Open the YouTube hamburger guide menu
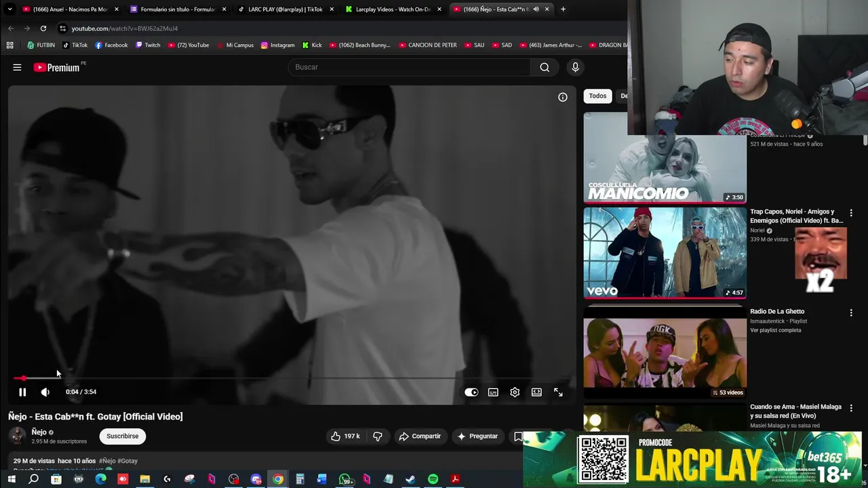This screenshot has width=868, height=488. [17, 67]
